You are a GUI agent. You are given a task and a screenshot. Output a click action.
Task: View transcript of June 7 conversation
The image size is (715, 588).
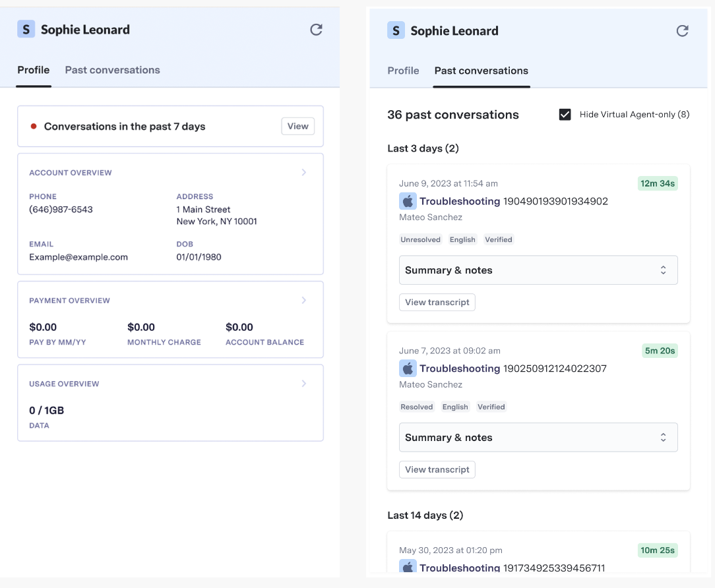(x=437, y=470)
